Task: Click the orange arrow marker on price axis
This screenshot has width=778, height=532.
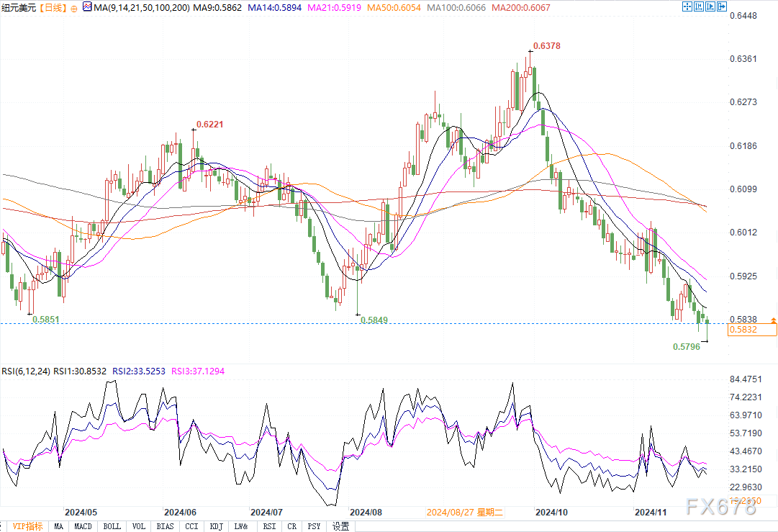Action: pyautogui.click(x=773, y=319)
